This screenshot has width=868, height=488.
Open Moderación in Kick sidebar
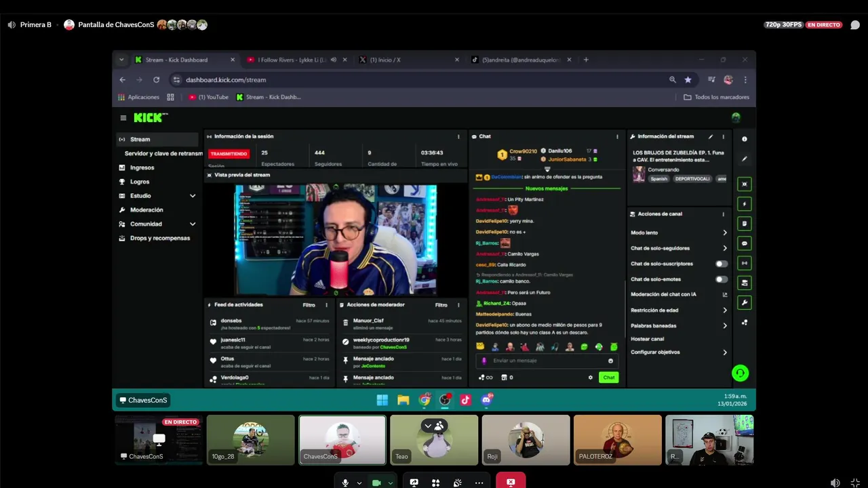pyautogui.click(x=146, y=210)
